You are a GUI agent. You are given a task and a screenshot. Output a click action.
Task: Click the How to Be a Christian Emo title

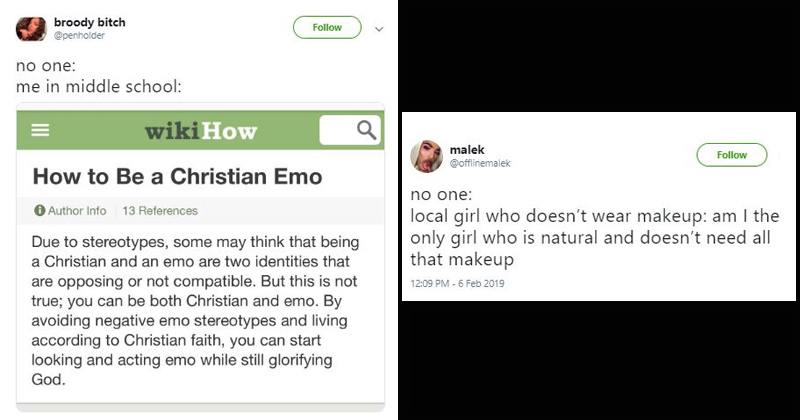point(178,177)
